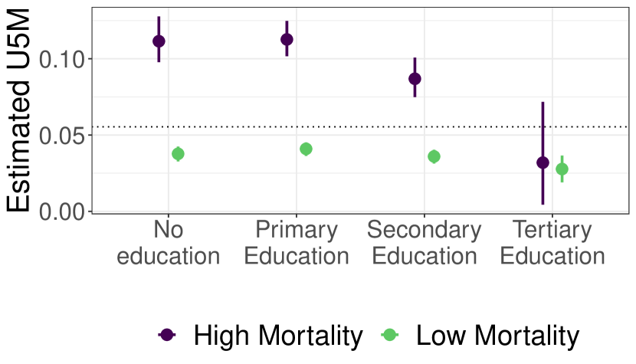Click the No education axis label
636x364 pixels.
click(169, 243)
